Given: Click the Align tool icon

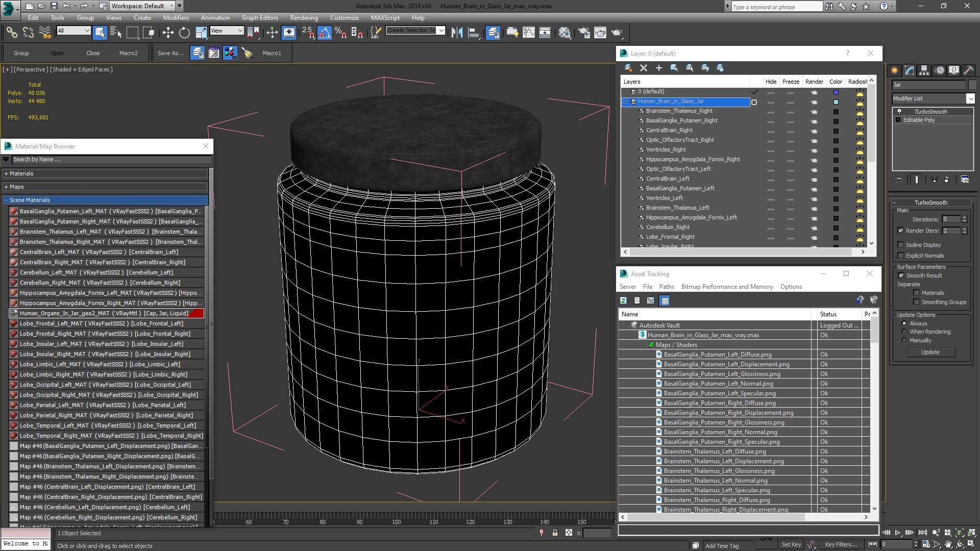Looking at the screenshot, I should click(474, 33).
